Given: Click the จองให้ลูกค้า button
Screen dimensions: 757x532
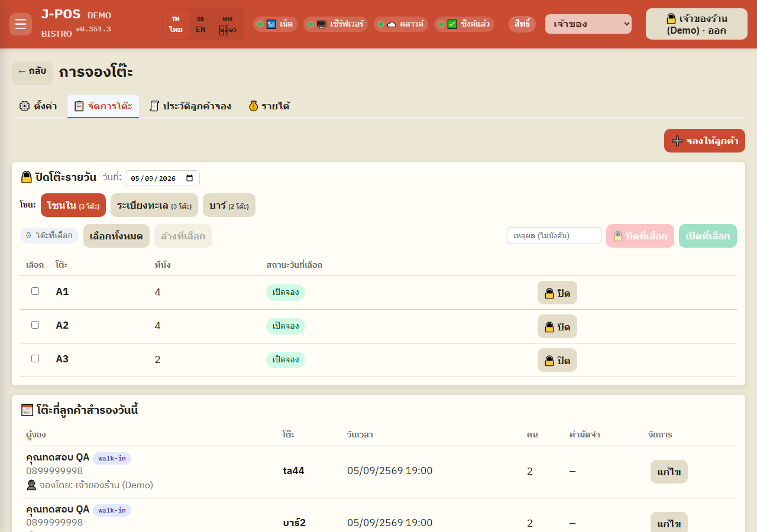Looking at the screenshot, I should (704, 141).
